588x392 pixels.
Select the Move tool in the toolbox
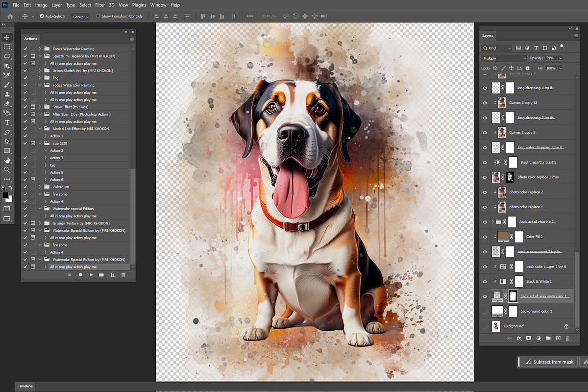[x=7, y=38]
